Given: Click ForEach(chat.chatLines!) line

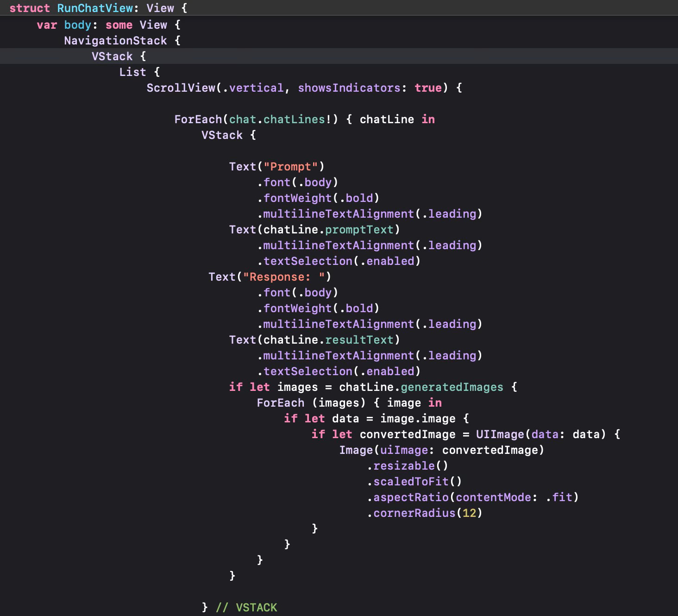Looking at the screenshot, I should (x=304, y=119).
